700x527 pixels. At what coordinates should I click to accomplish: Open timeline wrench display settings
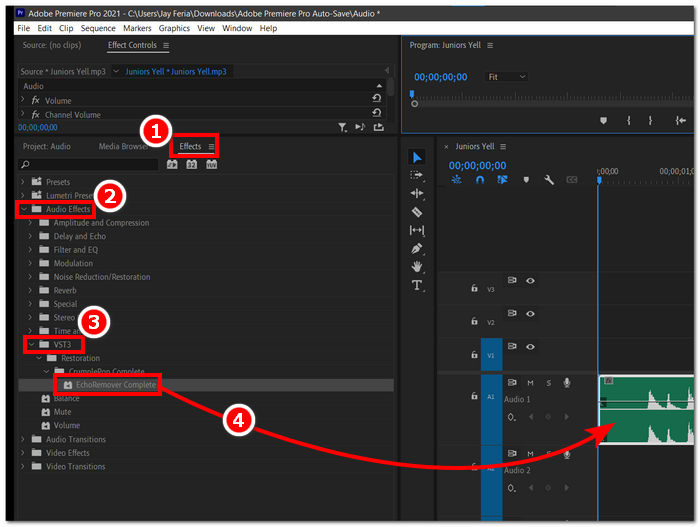coord(549,180)
